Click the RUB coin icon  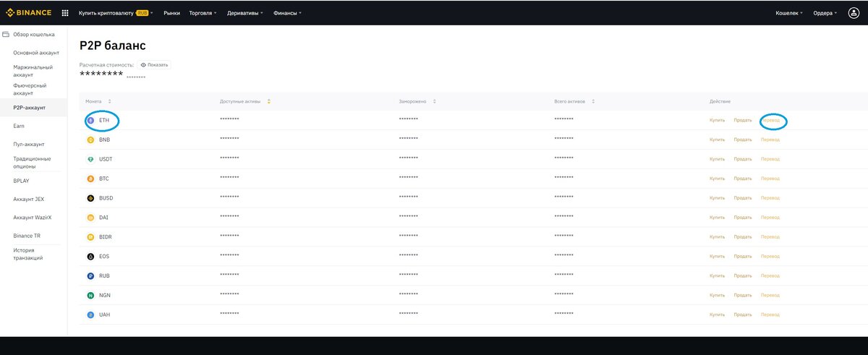coord(91,276)
